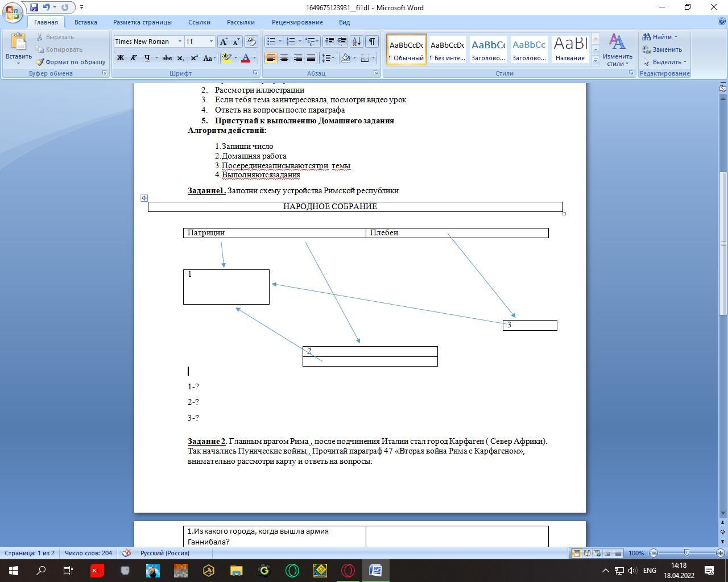Toggle underline (Ч) formatting
728x582 pixels.
147,58
